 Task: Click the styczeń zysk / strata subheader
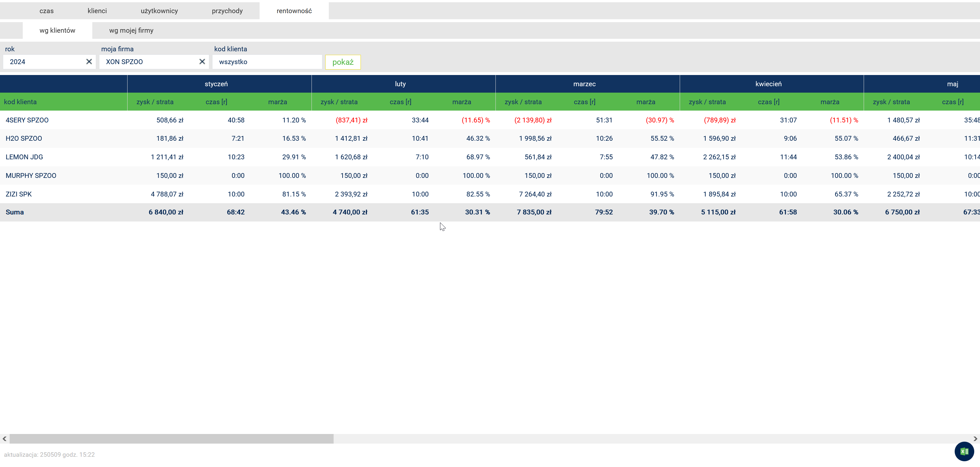pyautogui.click(x=155, y=102)
